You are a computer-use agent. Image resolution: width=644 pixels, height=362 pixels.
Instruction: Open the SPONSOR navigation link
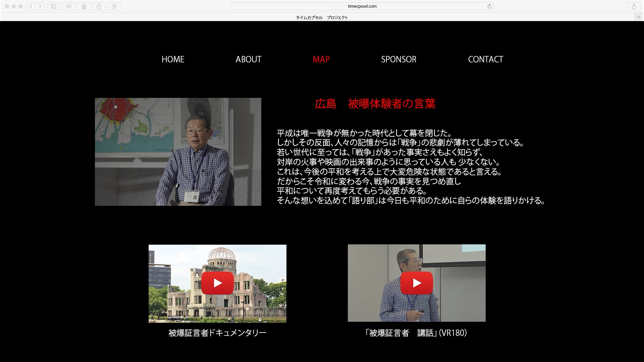[x=398, y=59]
